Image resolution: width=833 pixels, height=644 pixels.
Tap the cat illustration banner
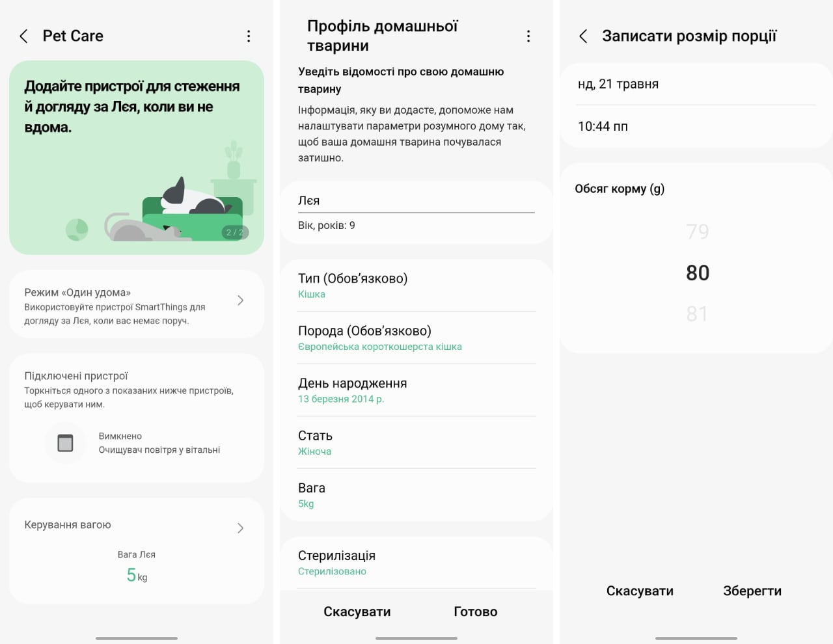[137, 157]
